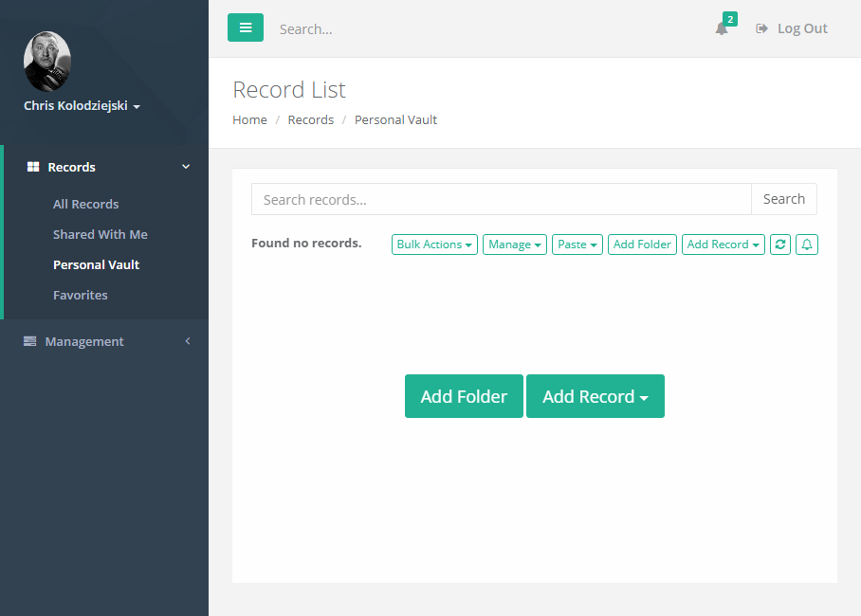
Task: Open the Bulk Actions dropdown
Action: tap(435, 245)
